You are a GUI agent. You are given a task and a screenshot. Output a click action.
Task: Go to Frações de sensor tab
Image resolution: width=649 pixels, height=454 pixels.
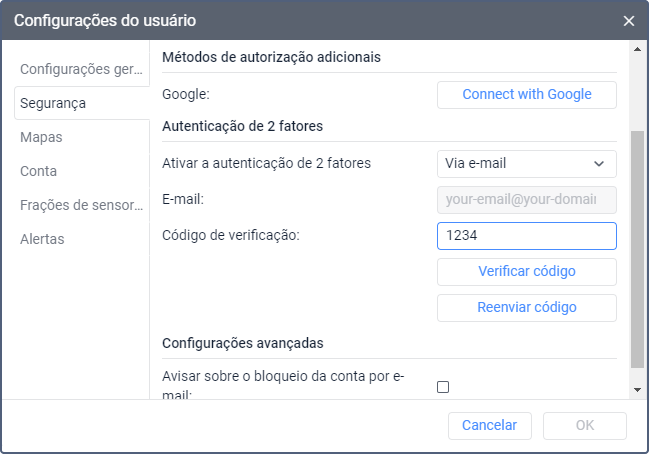click(x=81, y=205)
